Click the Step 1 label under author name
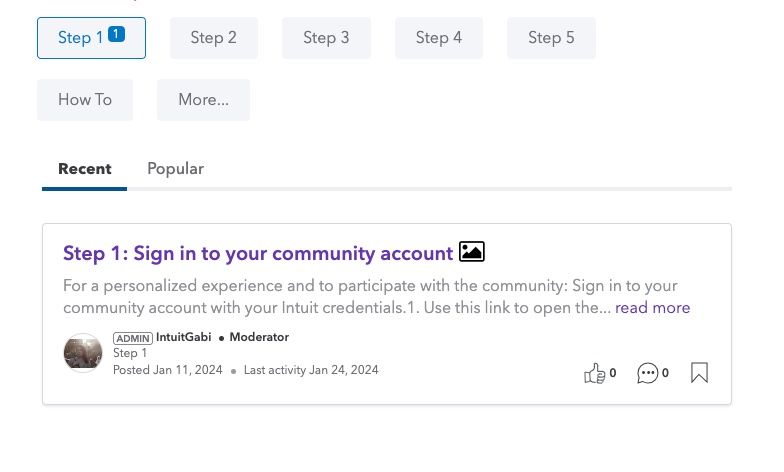The image size is (784, 472). [130, 354]
